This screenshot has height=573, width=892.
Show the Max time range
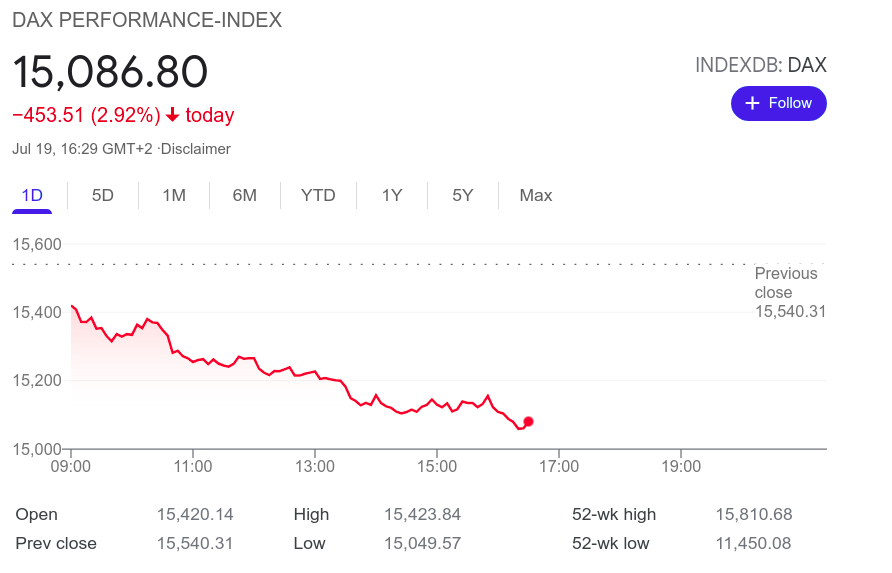(x=536, y=195)
